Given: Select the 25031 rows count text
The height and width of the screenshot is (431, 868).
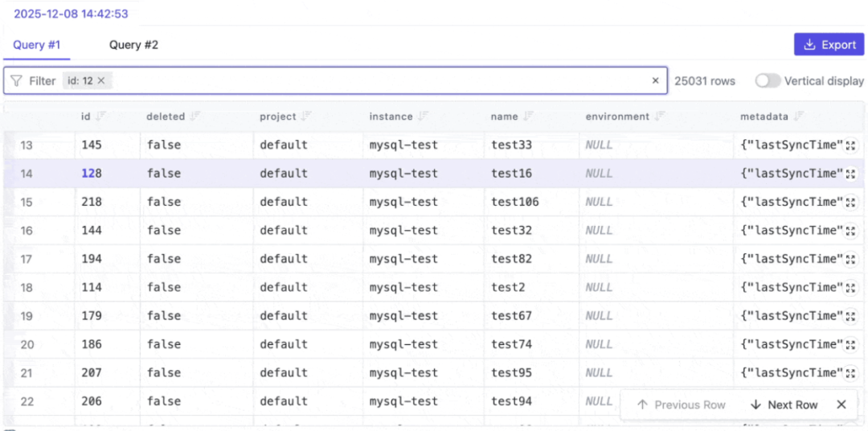Looking at the screenshot, I should pos(705,81).
